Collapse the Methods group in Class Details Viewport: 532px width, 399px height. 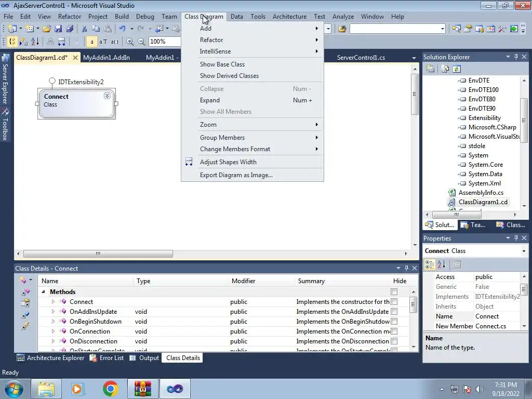tap(43, 292)
